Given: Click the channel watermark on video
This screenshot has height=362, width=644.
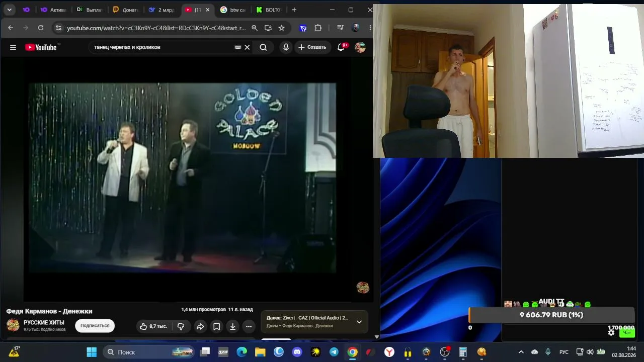Looking at the screenshot, I should click(x=363, y=288).
